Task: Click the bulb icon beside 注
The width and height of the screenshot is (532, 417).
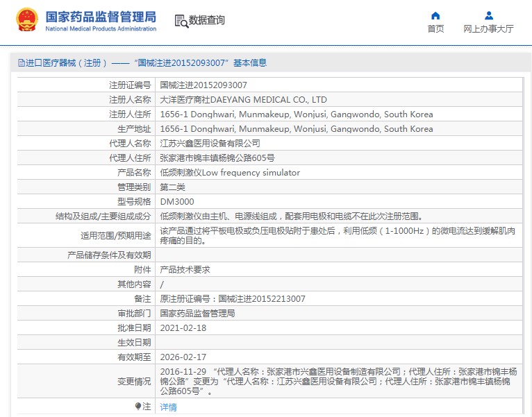Action: (x=138, y=406)
